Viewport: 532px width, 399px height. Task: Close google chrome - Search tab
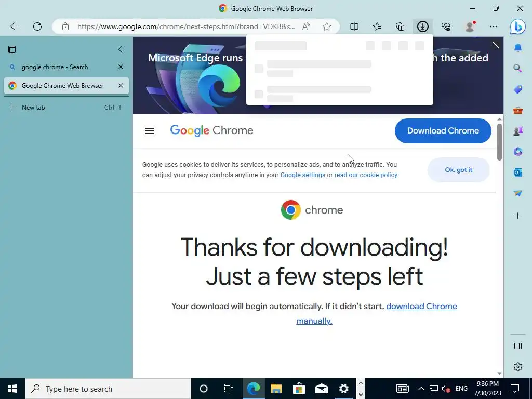coord(121,67)
